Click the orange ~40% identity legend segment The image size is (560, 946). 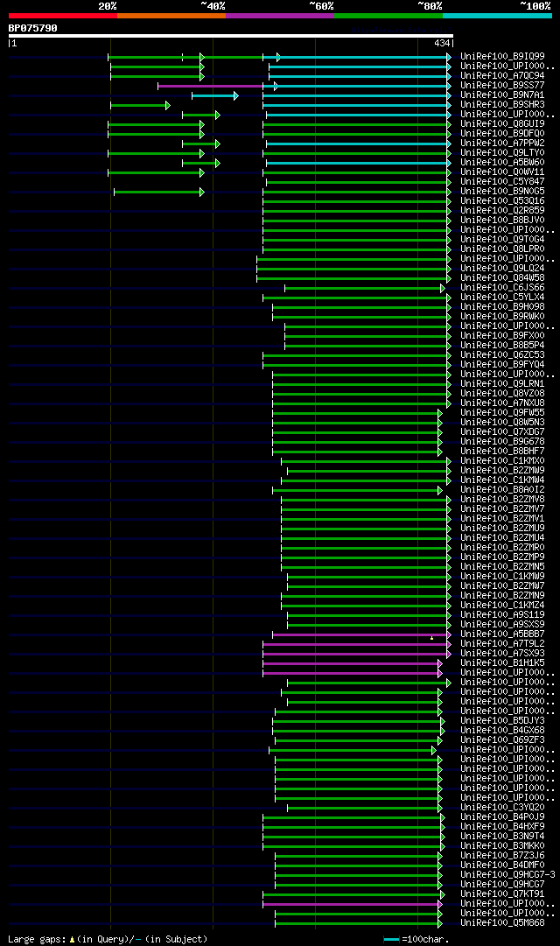point(171,16)
